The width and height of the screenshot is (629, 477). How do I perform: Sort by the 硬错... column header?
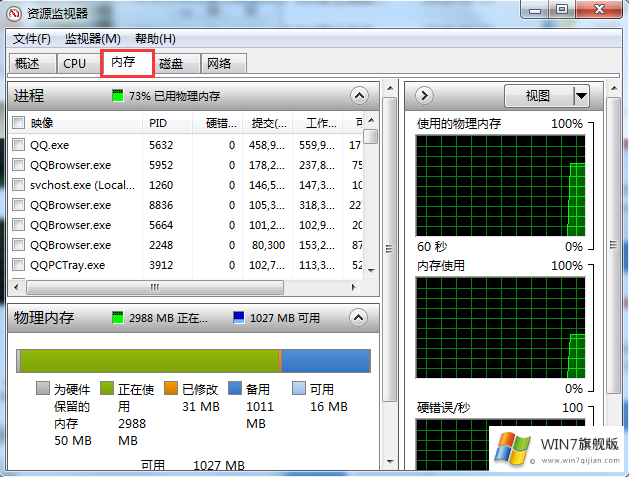click(x=217, y=123)
